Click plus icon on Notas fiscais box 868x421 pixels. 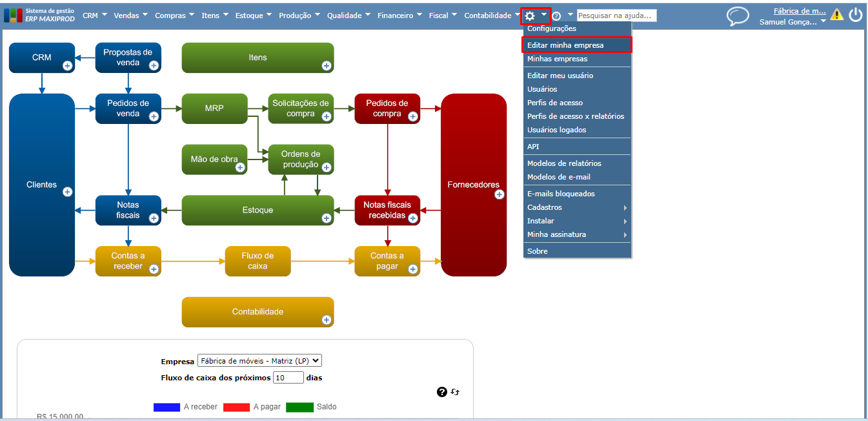(x=154, y=218)
